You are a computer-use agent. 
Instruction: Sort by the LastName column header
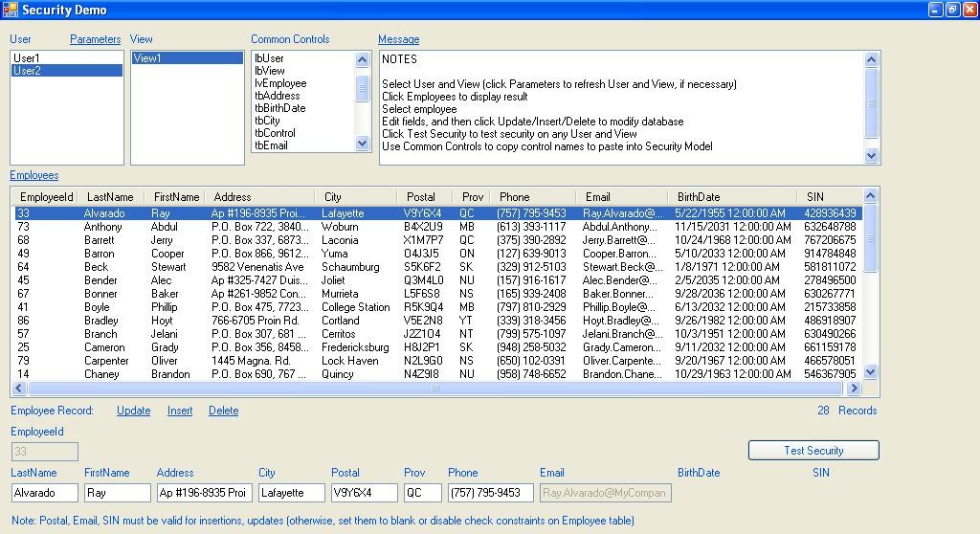pos(109,197)
